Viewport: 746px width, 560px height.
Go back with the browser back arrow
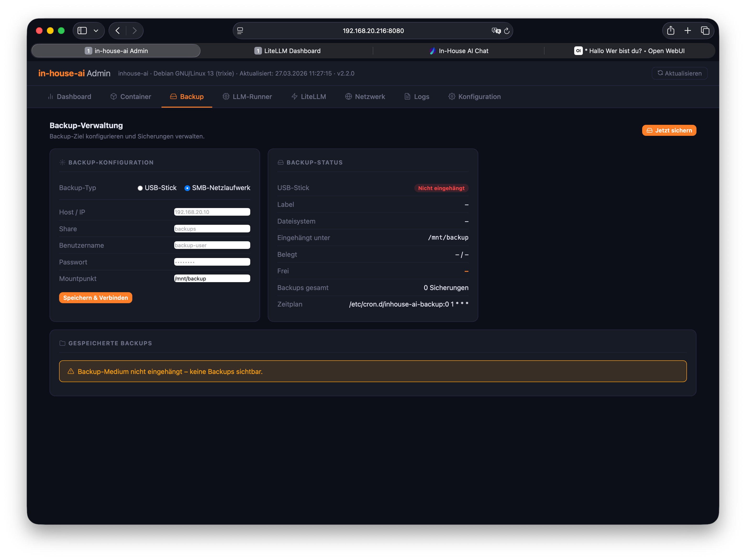(118, 31)
